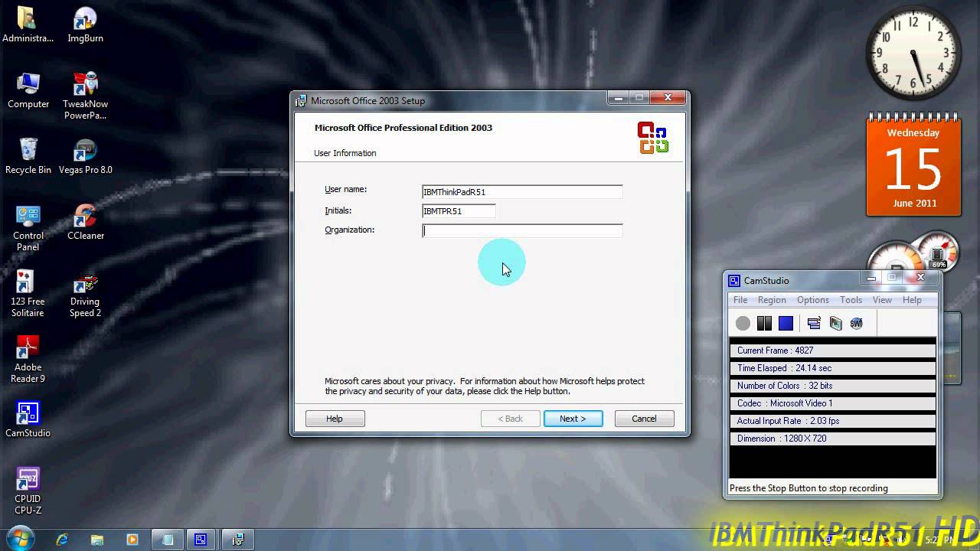Click the Initials field
Viewport: 980px width, 551px height.
tap(459, 211)
